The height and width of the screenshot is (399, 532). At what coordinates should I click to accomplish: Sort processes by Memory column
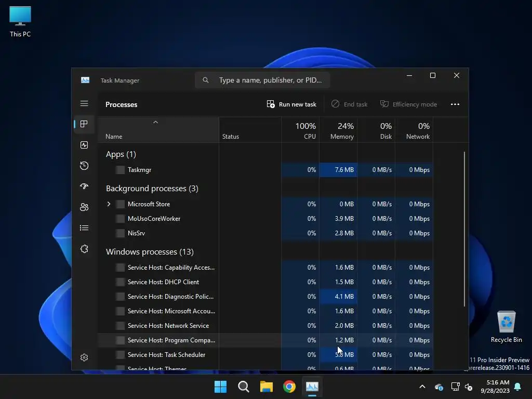click(x=338, y=130)
